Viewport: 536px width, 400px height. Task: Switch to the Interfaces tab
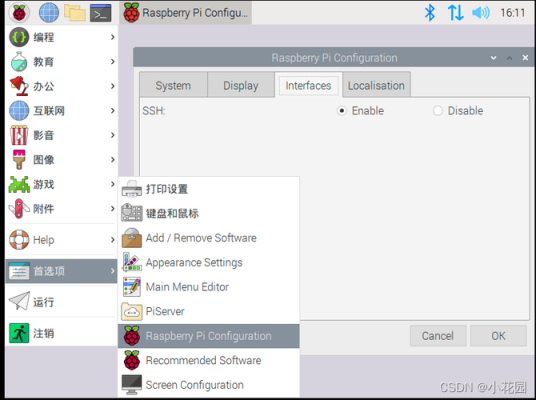(308, 85)
